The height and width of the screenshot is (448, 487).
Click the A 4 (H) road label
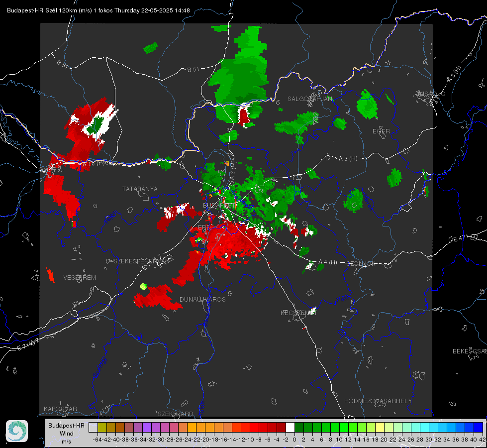pos(328,262)
